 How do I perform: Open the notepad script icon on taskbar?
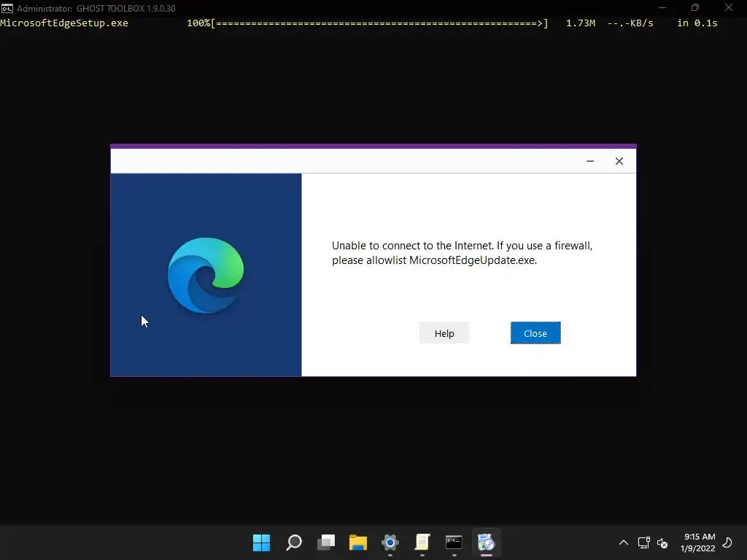422,542
